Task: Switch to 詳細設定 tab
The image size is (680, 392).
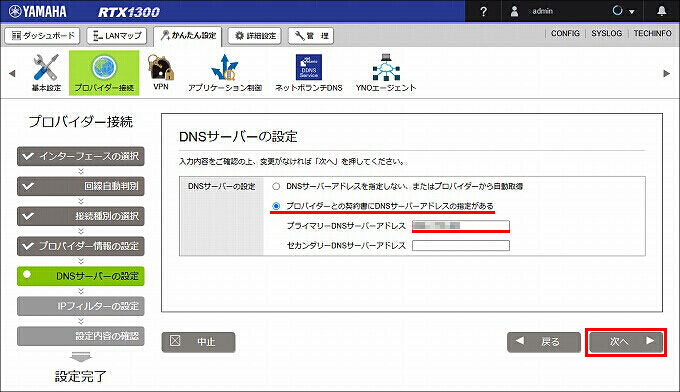Action: tap(255, 36)
